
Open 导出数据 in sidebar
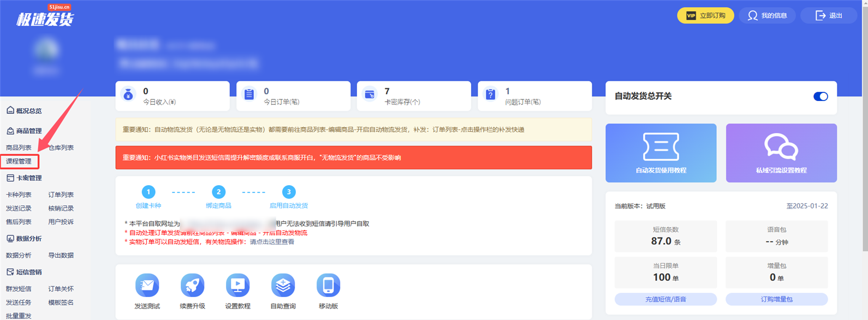[61, 255]
